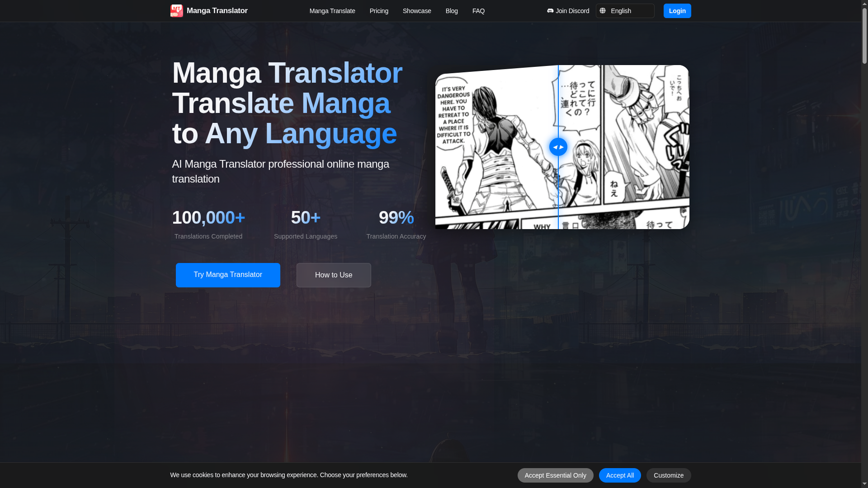
Task: Go to the Blog page
Action: coord(451,10)
